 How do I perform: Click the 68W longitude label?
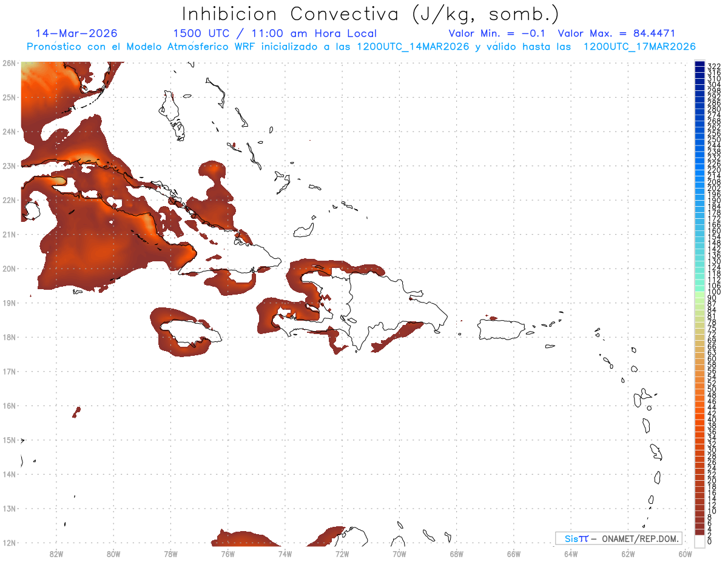click(456, 553)
